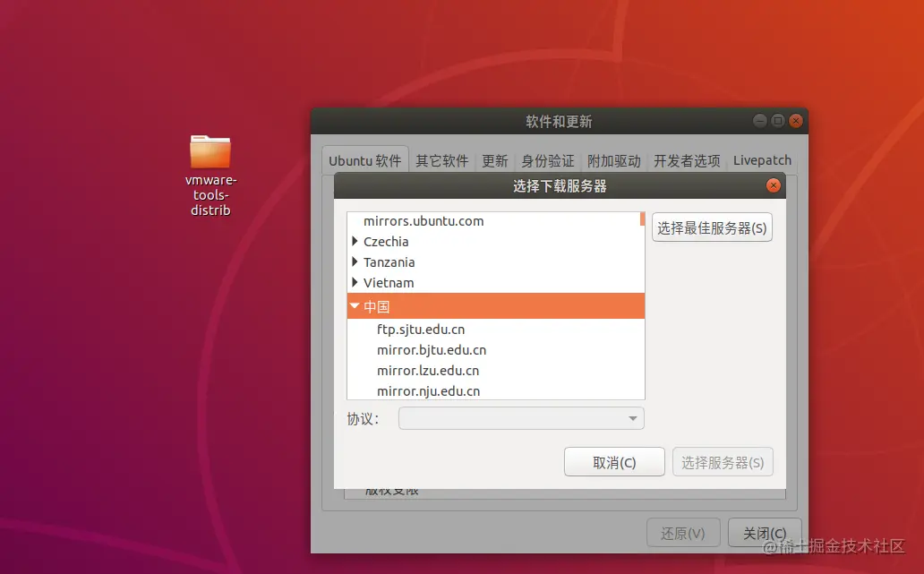Screen dimensions: 924x574
Task: Minimize the 软件和更新 window
Action: pyautogui.click(x=759, y=121)
